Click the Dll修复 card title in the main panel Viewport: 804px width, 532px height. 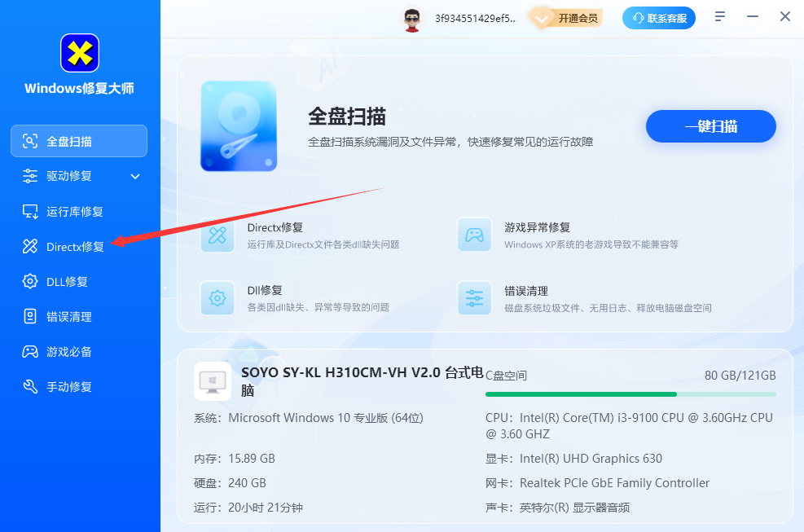click(265, 290)
